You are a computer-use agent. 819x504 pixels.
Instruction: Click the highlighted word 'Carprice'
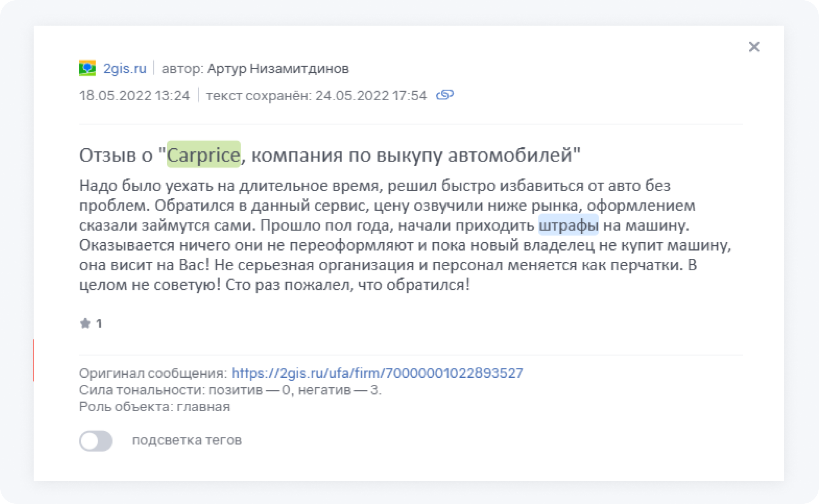(203, 154)
